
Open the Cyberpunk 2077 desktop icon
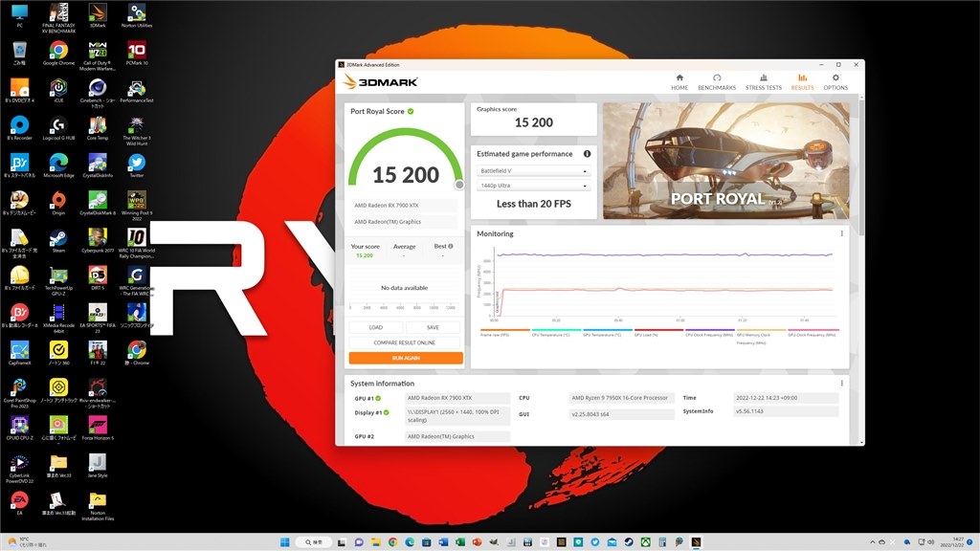[x=98, y=241]
